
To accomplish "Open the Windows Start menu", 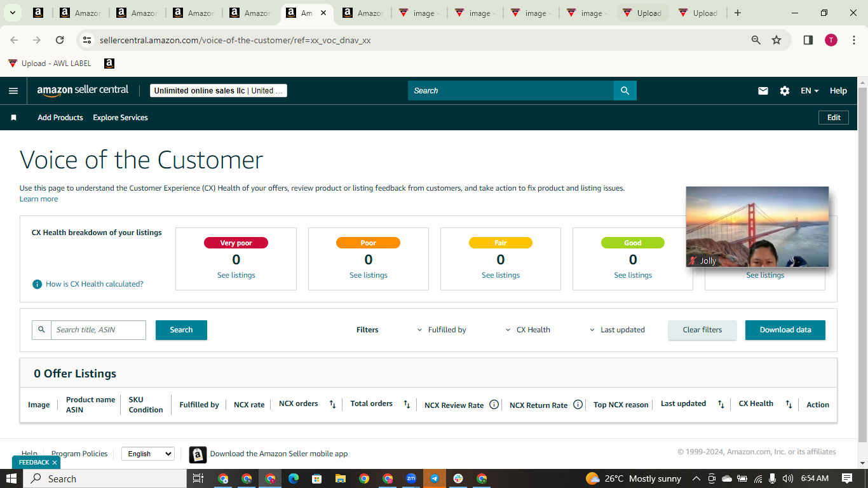I will [11, 478].
